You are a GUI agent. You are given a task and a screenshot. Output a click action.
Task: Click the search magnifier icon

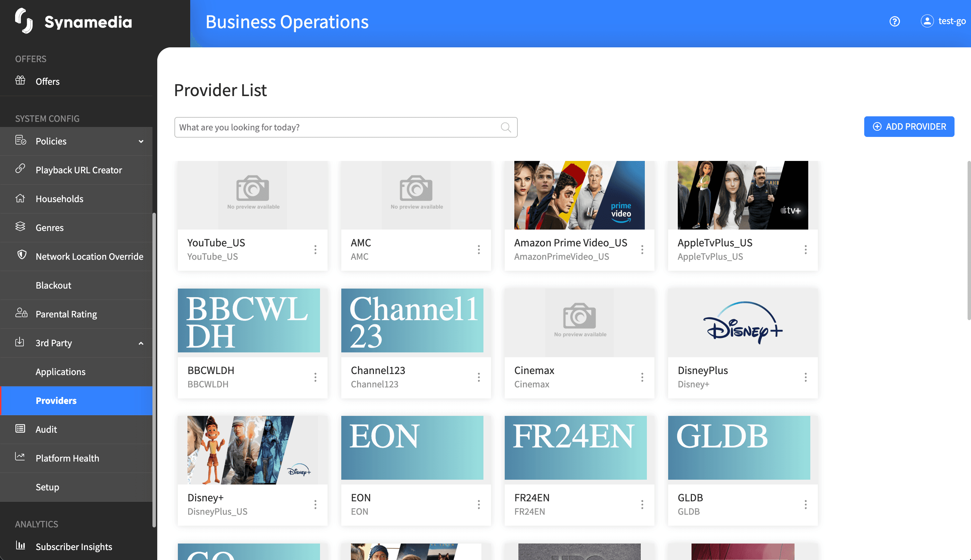pyautogui.click(x=506, y=127)
